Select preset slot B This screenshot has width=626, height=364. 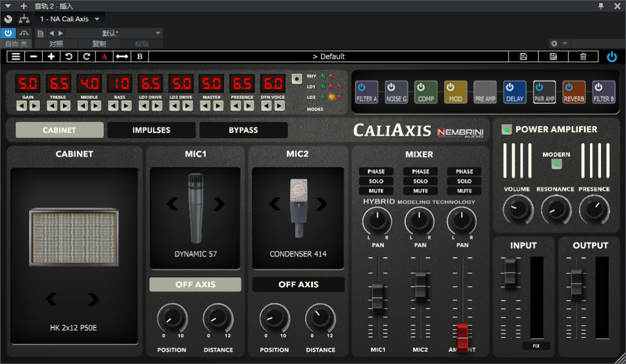pos(140,57)
